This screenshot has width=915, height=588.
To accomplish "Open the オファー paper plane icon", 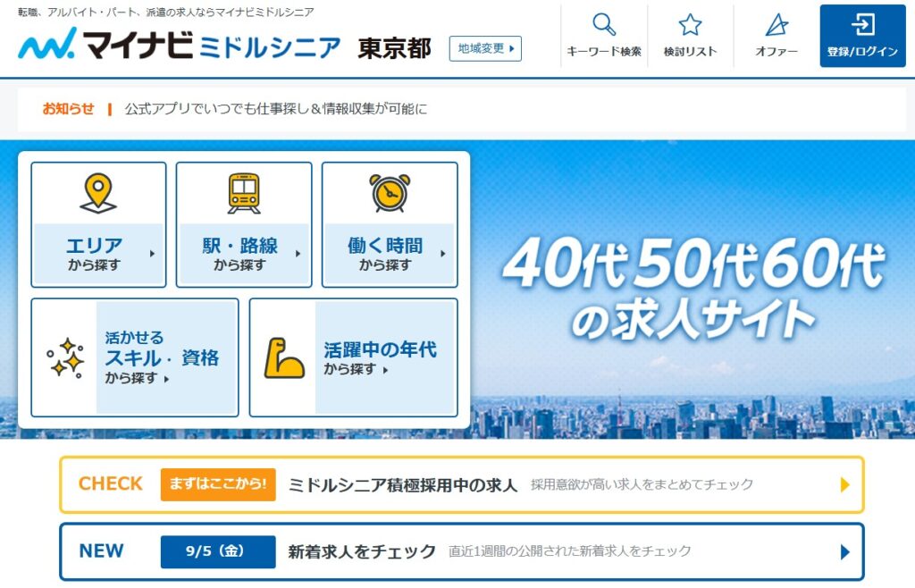I will click(x=776, y=25).
